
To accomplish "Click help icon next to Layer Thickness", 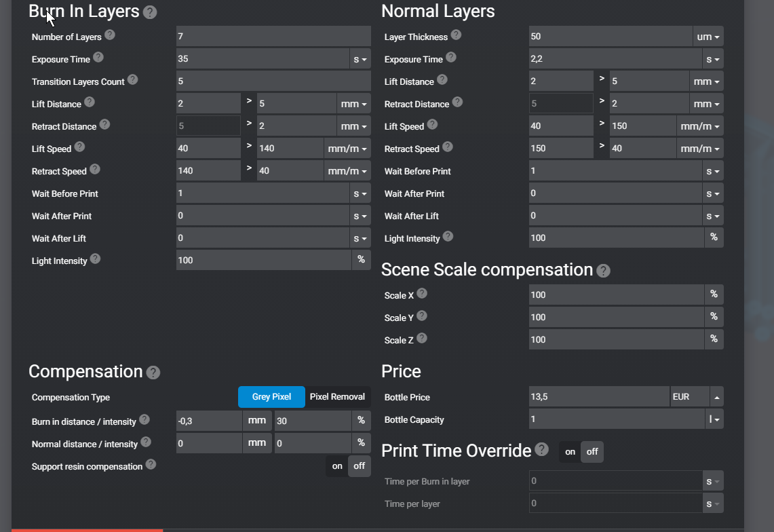I will 456,35.
